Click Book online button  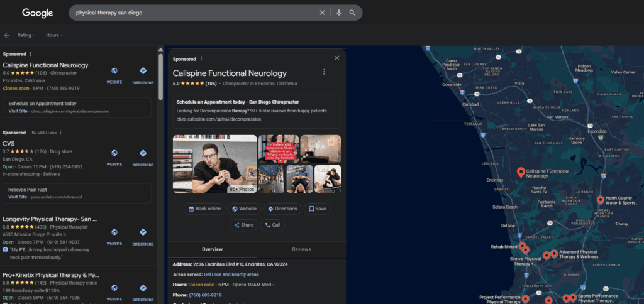coord(204,209)
